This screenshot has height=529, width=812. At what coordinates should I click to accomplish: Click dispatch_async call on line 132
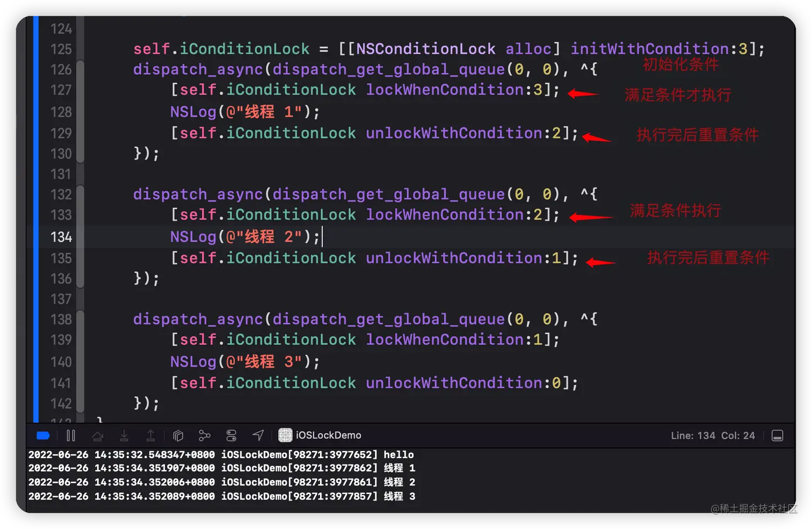[x=198, y=194]
